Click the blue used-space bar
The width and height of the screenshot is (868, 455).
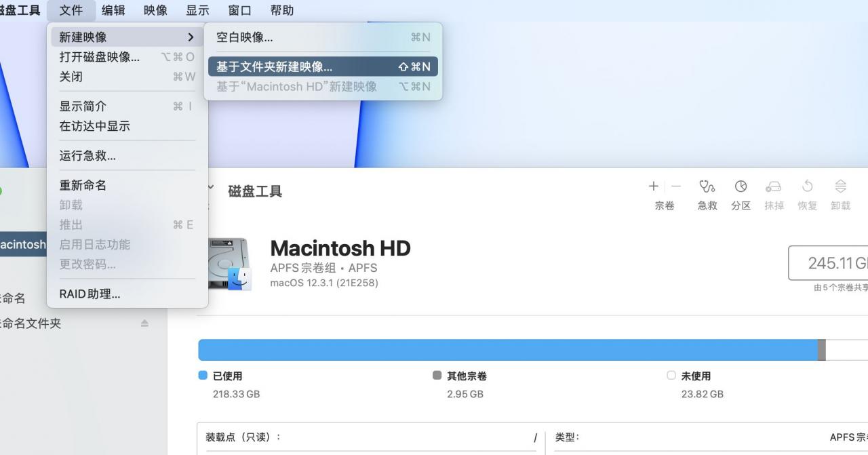pyautogui.click(x=508, y=350)
